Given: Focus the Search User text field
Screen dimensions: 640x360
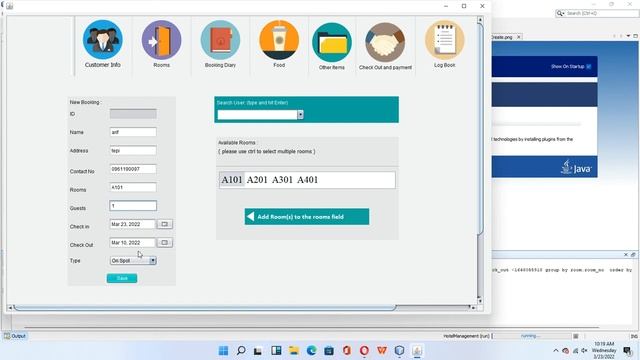Looking at the screenshot, I should (257, 115).
